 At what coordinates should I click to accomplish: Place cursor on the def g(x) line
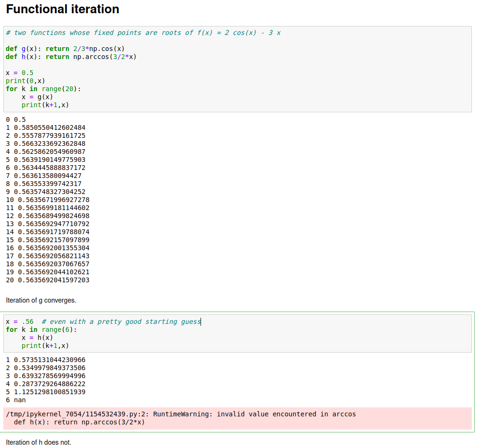(x=65, y=49)
